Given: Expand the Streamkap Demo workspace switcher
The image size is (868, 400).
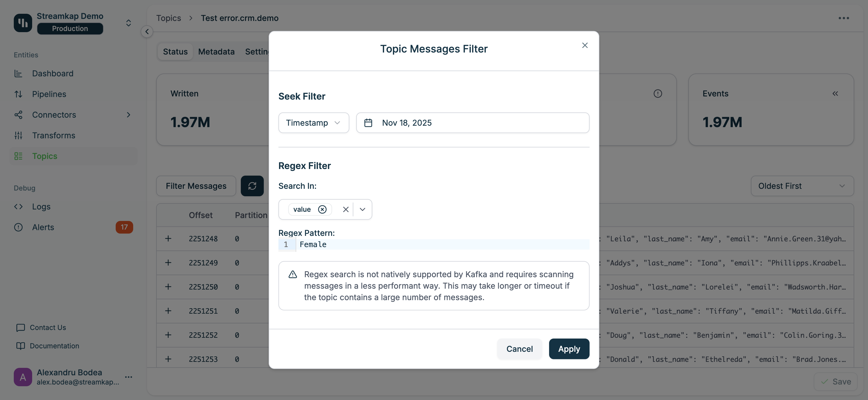Looking at the screenshot, I should (x=128, y=23).
